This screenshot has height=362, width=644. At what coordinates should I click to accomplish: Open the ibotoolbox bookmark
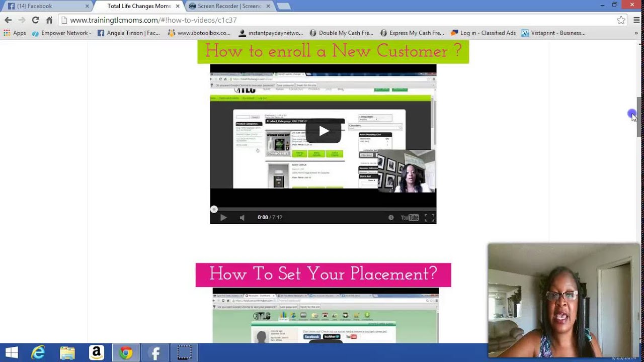click(x=199, y=33)
